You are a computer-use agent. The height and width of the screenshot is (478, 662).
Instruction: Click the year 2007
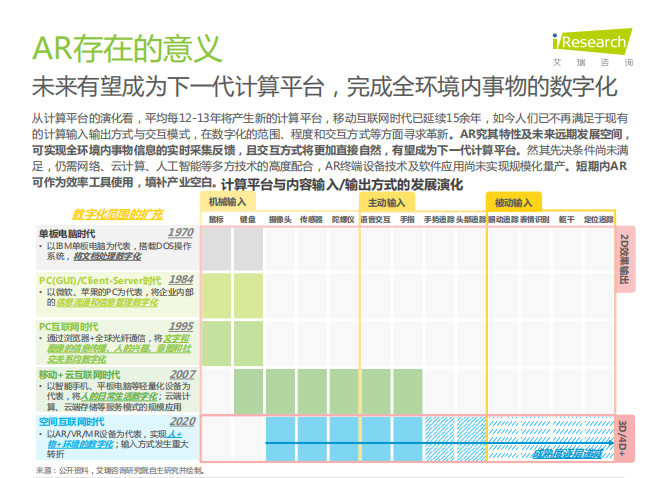(182, 375)
